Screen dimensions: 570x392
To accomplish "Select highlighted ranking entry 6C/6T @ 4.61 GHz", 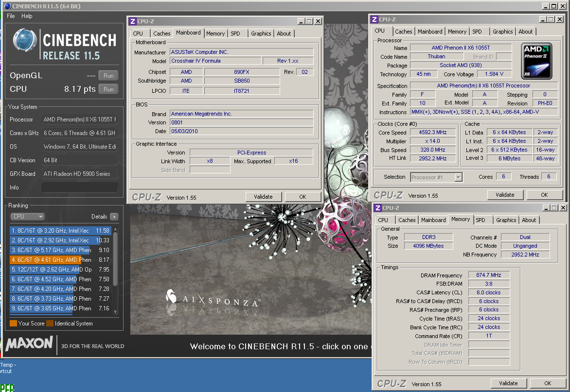I will click(x=60, y=260).
